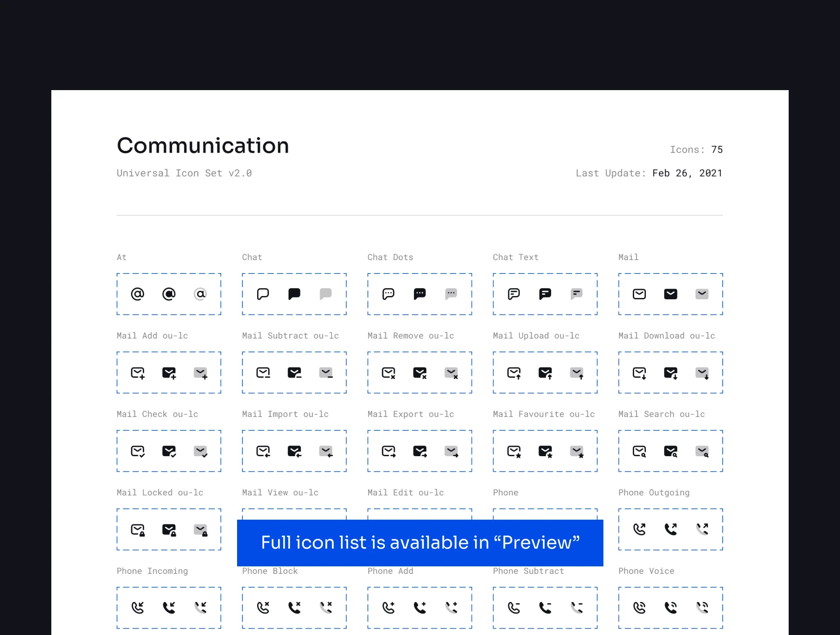Click the Mail View ou-lc label
This screenshot has width=840, height=635.
point(280,493)
